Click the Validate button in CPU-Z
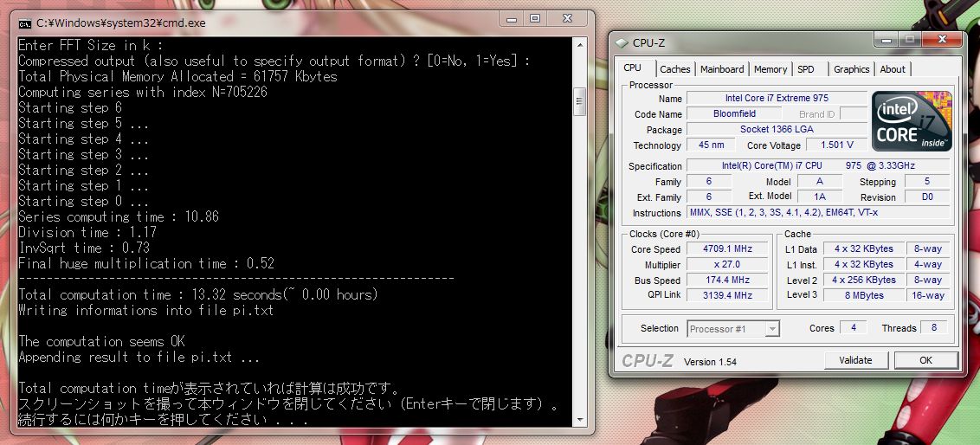Viewport: 980px width, 445px height. [x=855, y=360]
